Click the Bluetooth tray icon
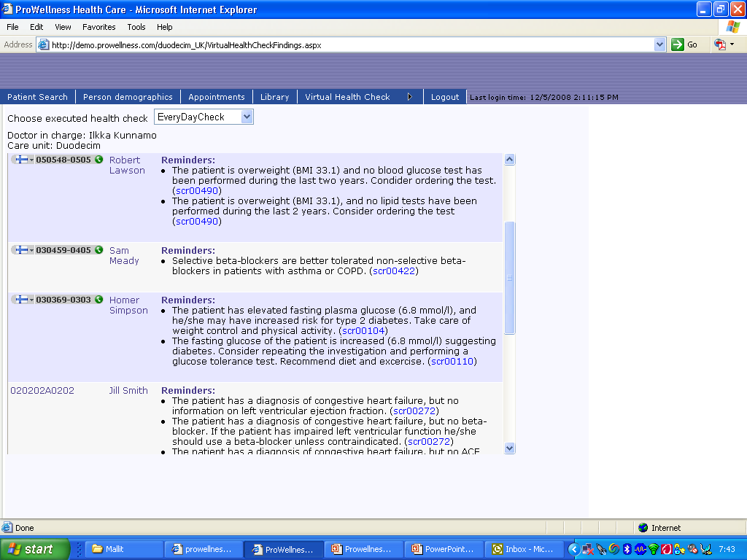This screenshot has height=560, width=747. (627, 549)
